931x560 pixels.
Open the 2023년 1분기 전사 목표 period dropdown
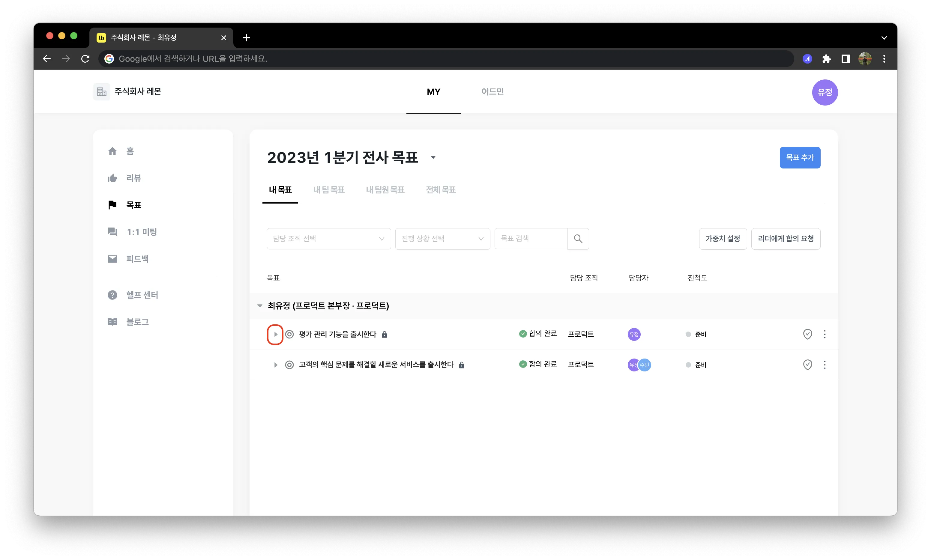433,158
